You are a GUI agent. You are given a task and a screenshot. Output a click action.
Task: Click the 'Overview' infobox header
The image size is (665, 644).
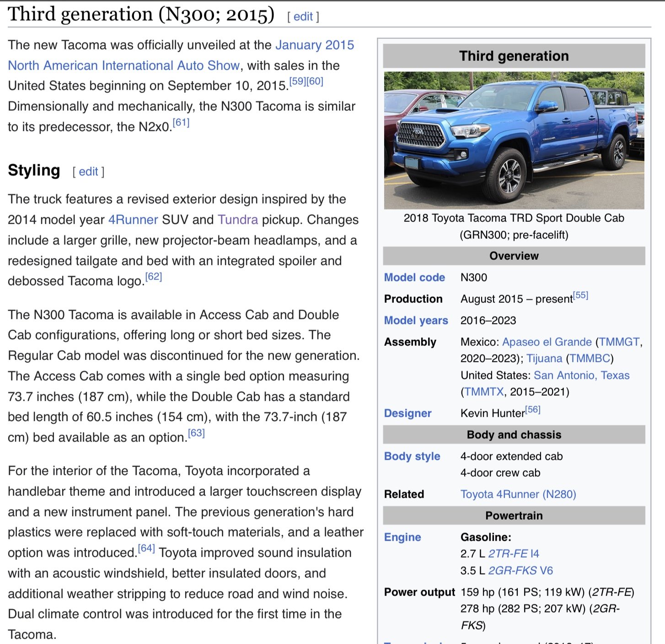coord(514,256)
